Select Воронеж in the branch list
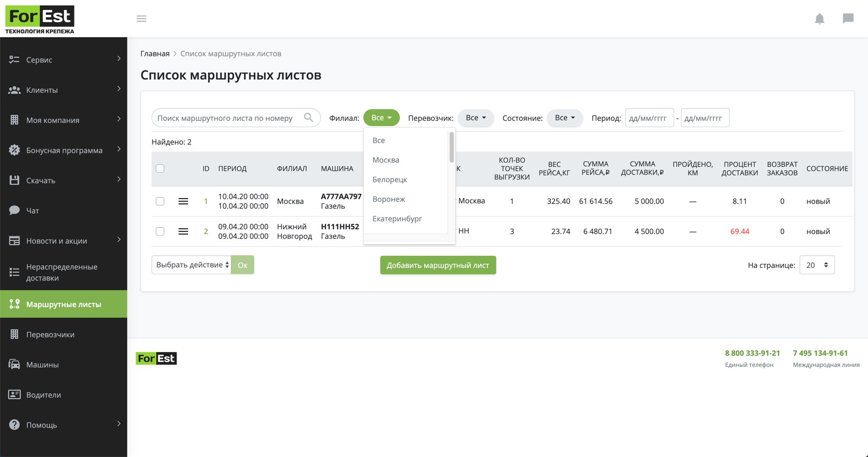The width and height of the screenshot is (868, 457). 406,199
